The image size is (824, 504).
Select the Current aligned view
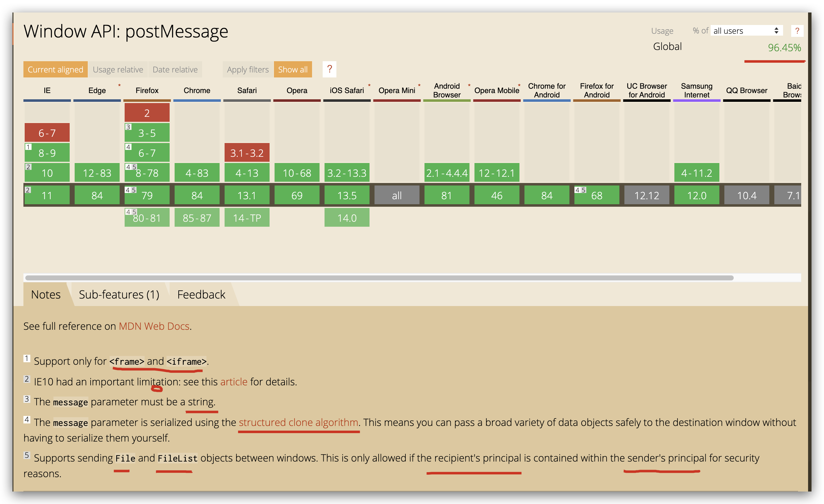click(x=56, y=69)
